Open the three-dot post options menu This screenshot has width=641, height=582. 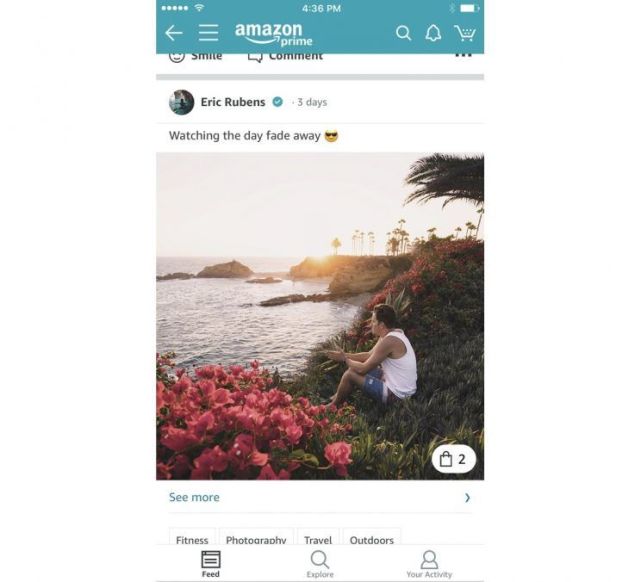click(x=464, y=55)
